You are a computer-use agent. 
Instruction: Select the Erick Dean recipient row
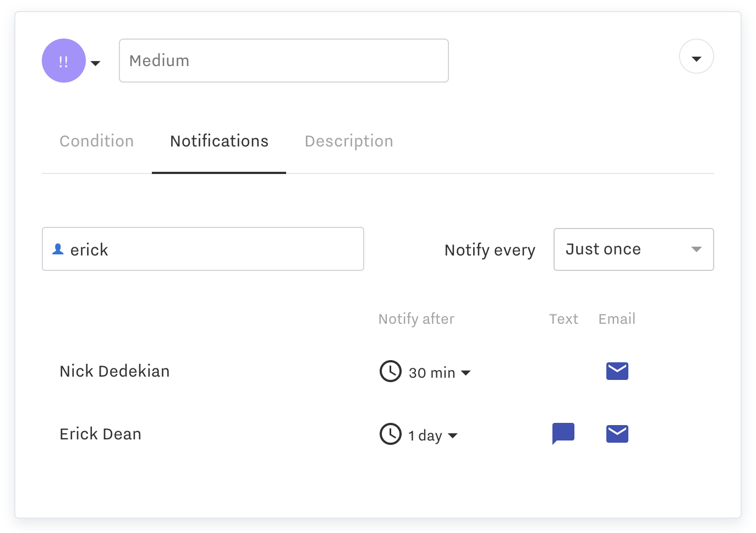[101, 434]
